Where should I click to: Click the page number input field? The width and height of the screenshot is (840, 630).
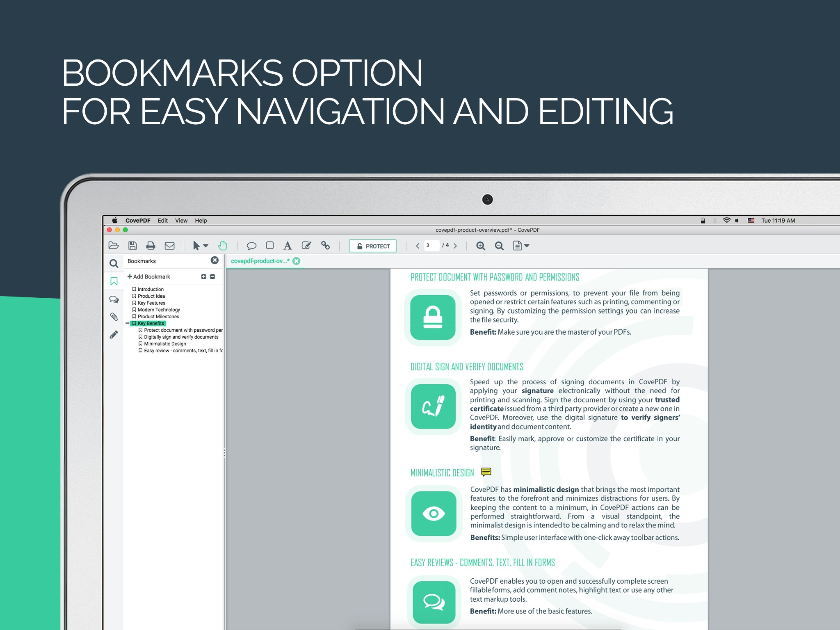431,245
